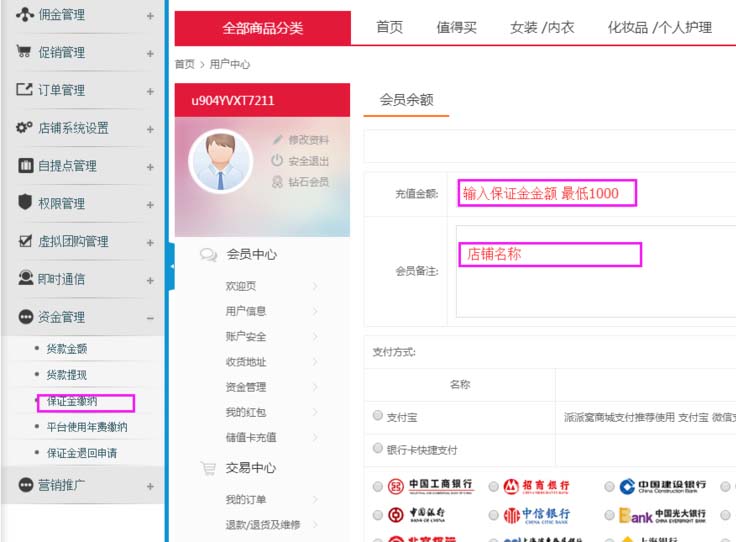The width and height of the screenshot is (736, 542).
Task: Open the 全部商品分类 category menu
Action: click(x=262, y=28)
